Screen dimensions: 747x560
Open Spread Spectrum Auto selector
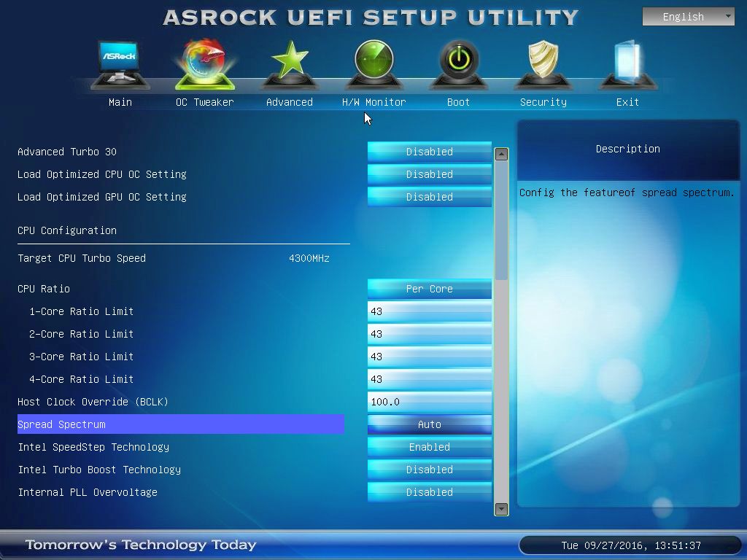click(429, 424)
